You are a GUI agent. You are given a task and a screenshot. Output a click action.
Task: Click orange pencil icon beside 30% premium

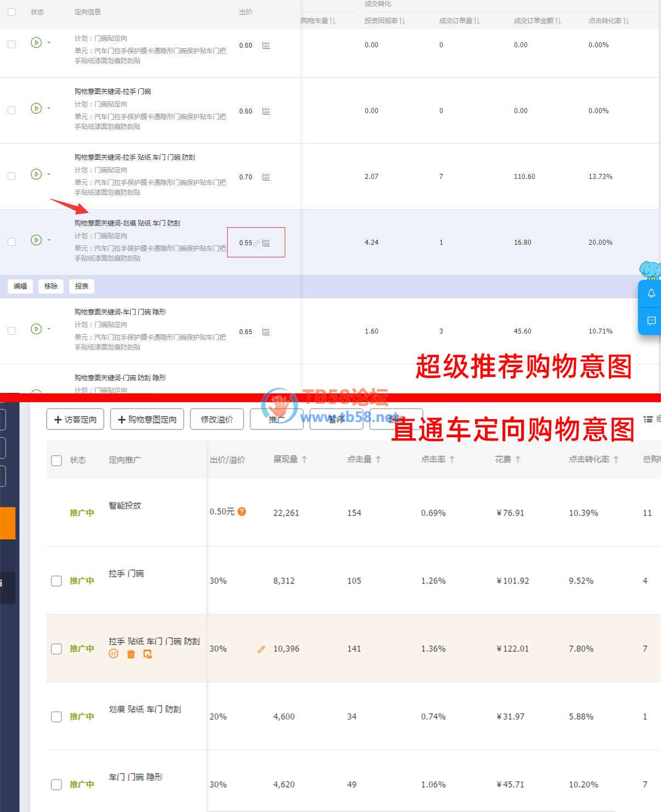point(261,649)
